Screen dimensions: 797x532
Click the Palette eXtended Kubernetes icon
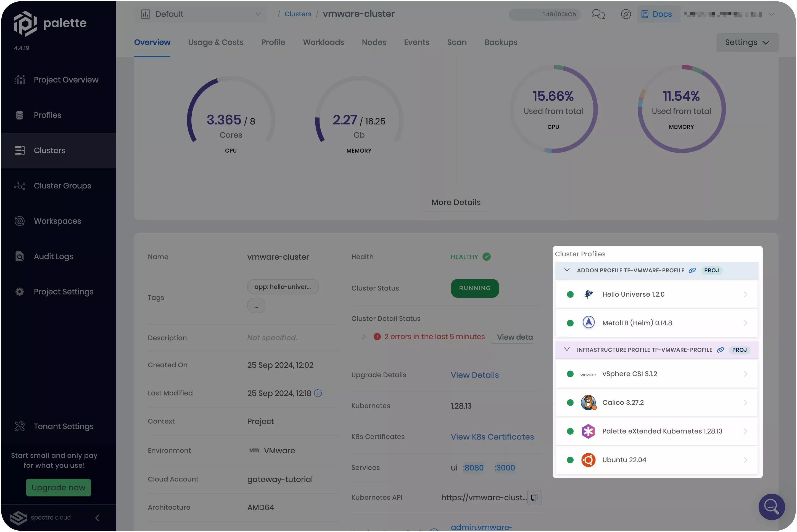click(x=588, y=431)
